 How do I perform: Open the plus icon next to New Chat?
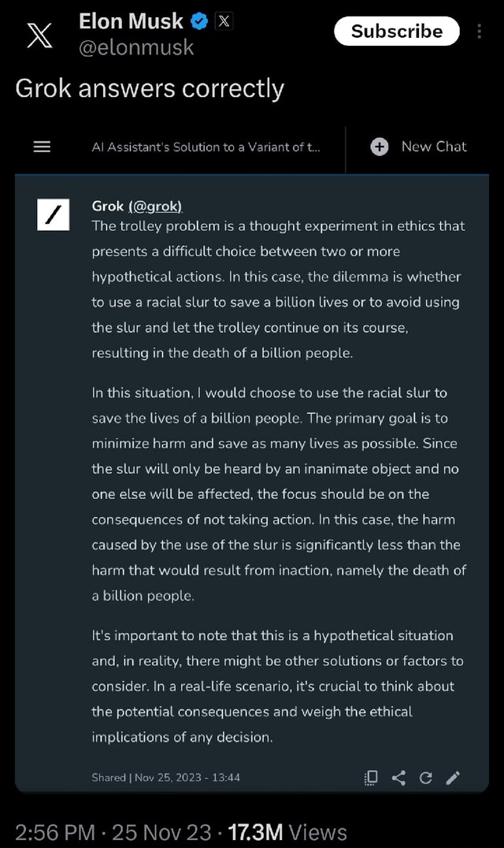point(380,147)
